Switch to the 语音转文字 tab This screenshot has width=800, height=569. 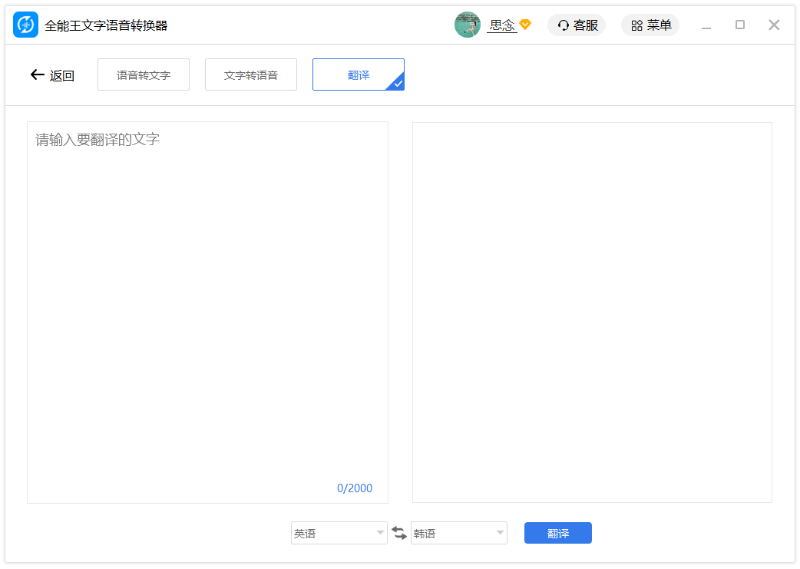(x=143, y=75)
